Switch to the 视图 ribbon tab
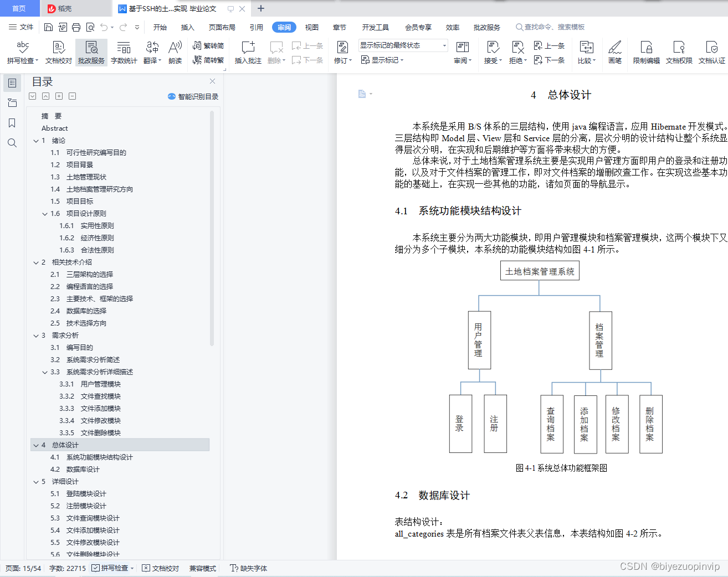The height and width of the screenshot is (577, 728). [312, 27]
